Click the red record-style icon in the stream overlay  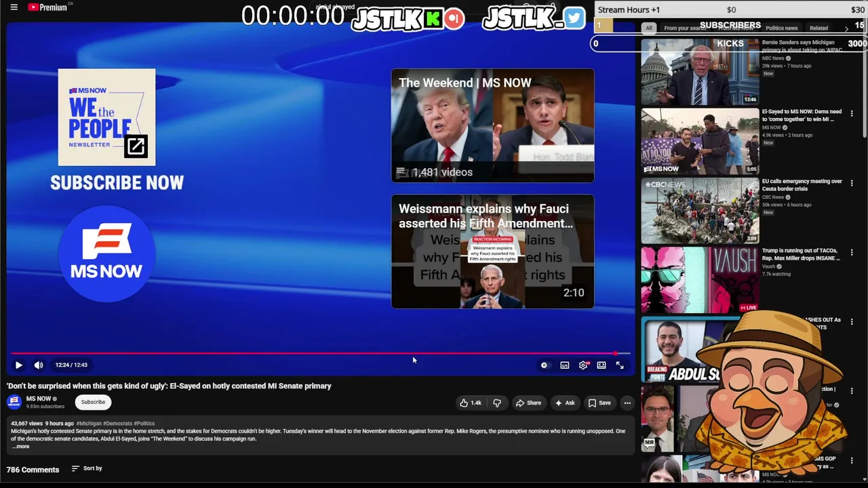[454, 18]
